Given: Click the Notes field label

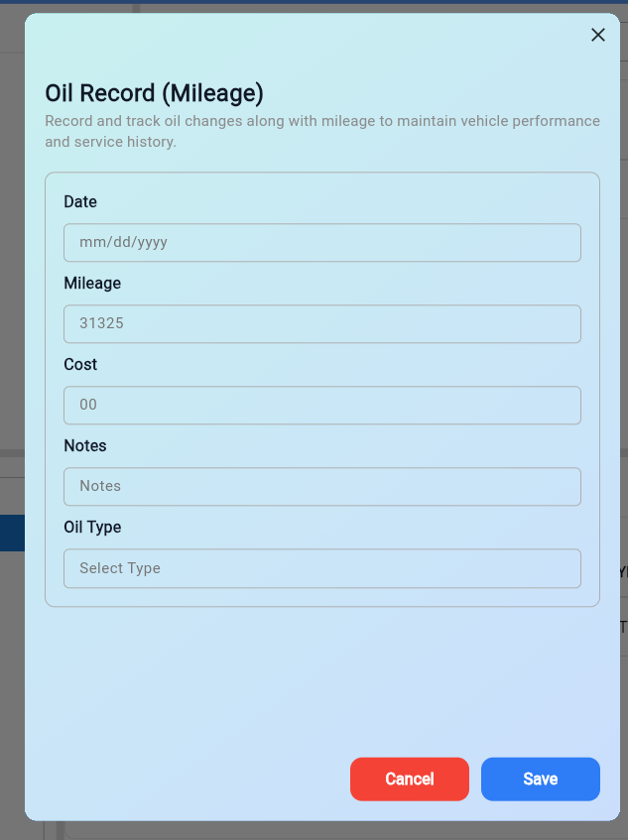Looking at the screenshot, I should click(85, 445).
